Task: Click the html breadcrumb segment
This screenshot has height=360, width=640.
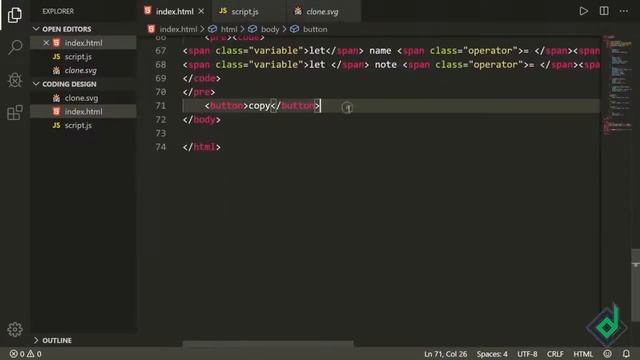Action: coord(229,29)
